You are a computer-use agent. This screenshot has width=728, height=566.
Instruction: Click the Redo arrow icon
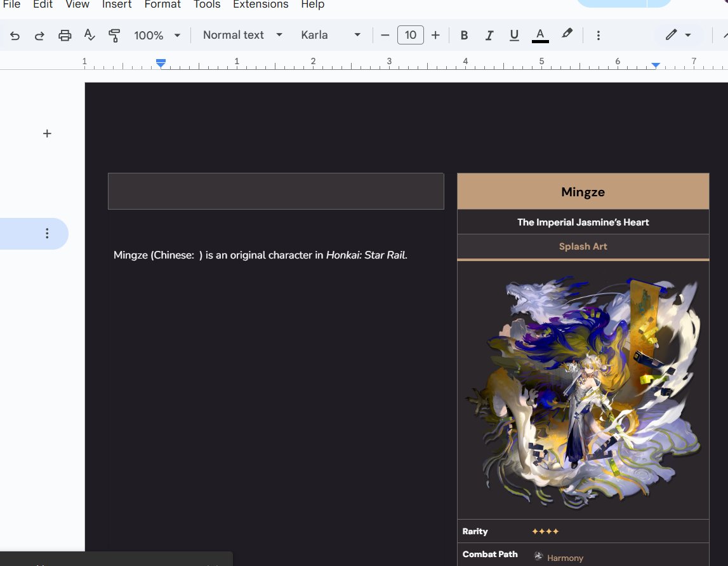click(39, 36)
